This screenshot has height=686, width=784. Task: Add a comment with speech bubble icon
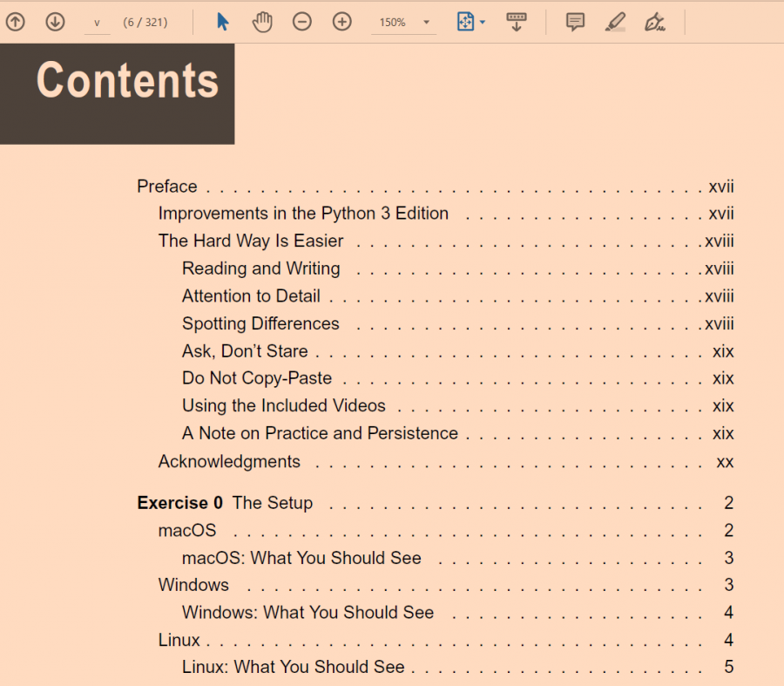[575, 22]
